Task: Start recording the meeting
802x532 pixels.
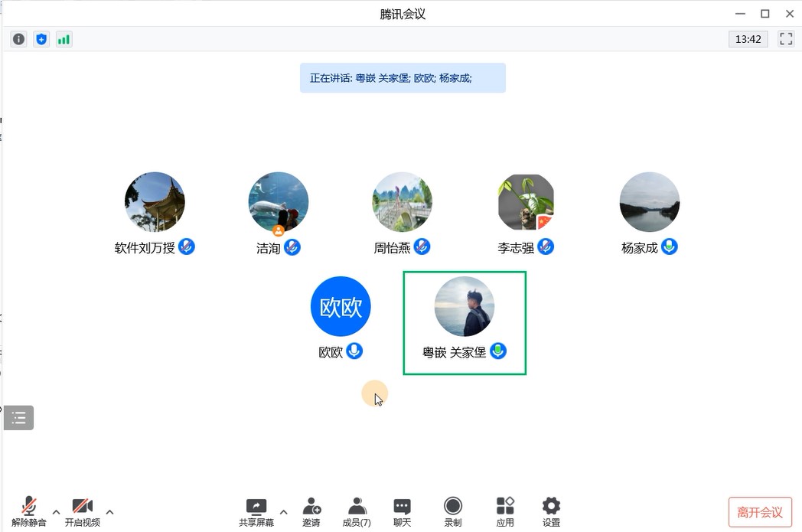Action: click(x=453, y=511)
